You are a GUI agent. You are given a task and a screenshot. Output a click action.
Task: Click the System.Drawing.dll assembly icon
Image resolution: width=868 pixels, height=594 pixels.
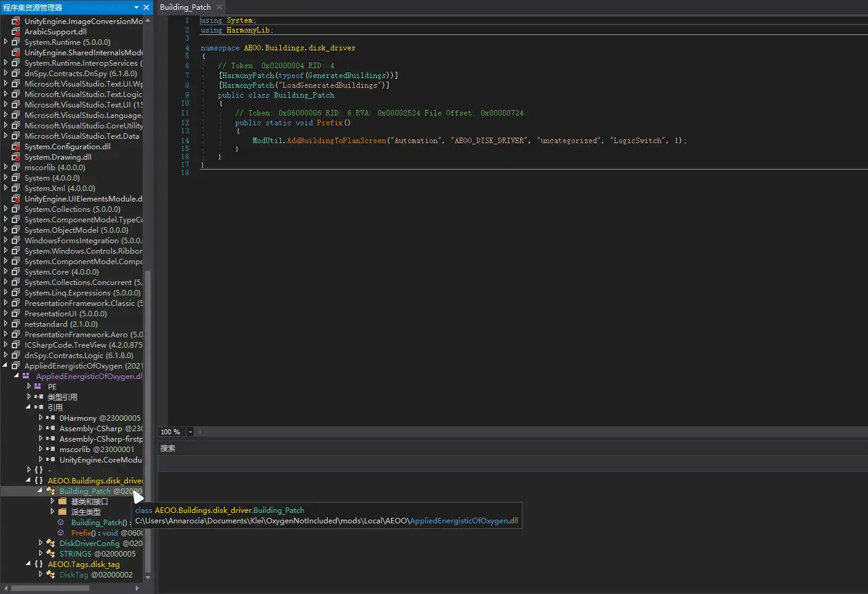click(15, 157)
